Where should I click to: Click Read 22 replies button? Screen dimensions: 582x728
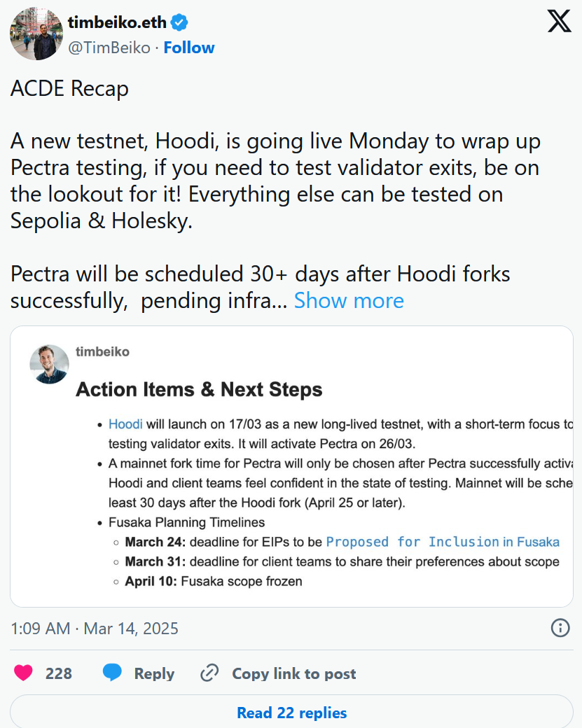tap(291, 712)
